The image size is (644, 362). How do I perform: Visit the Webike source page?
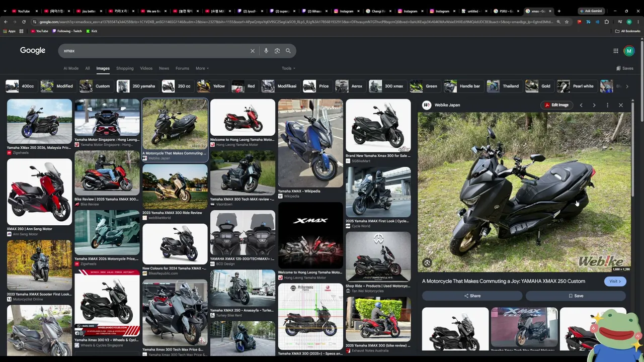tap(615, 282)
